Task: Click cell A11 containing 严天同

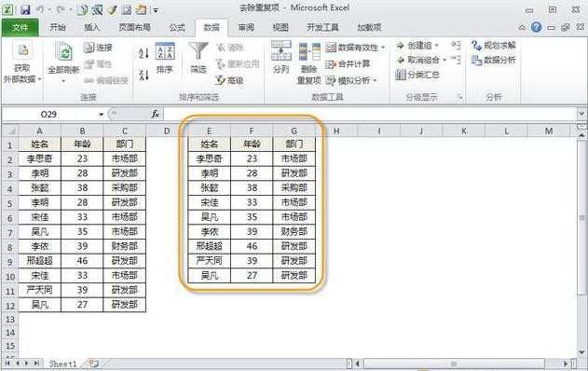Action: [40, 290]
